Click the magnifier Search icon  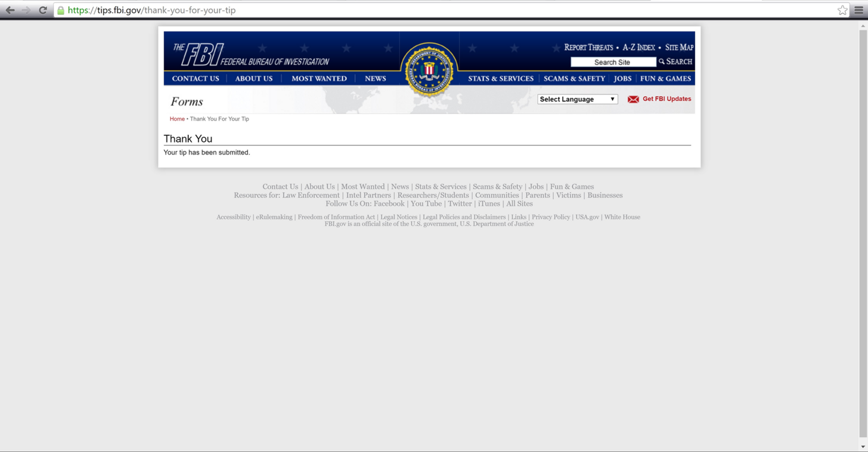(662, 61)
